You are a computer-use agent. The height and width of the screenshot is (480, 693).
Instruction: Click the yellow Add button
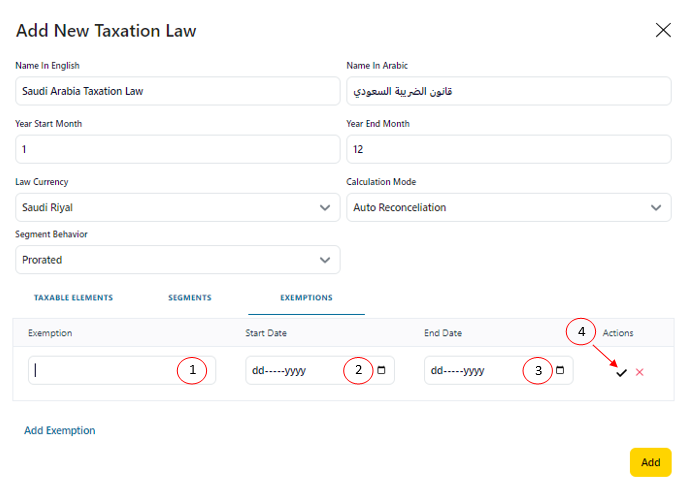click(651, 462)
